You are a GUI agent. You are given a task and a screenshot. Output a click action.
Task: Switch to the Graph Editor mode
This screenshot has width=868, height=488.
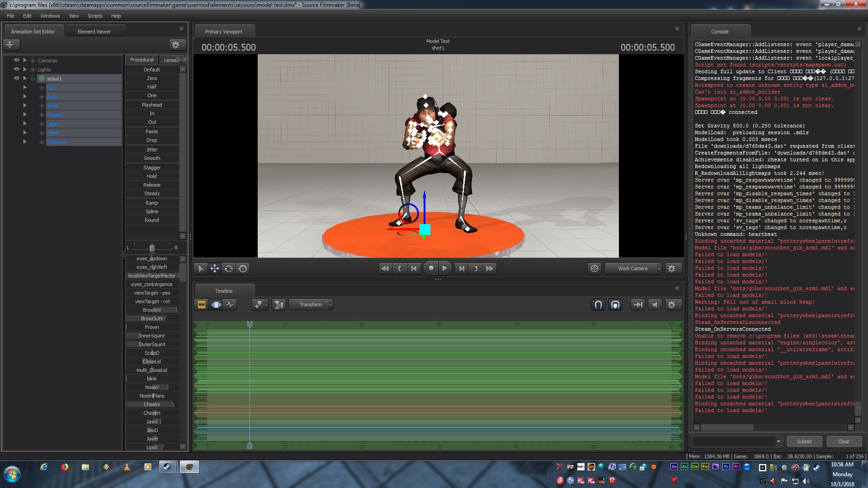230,305
